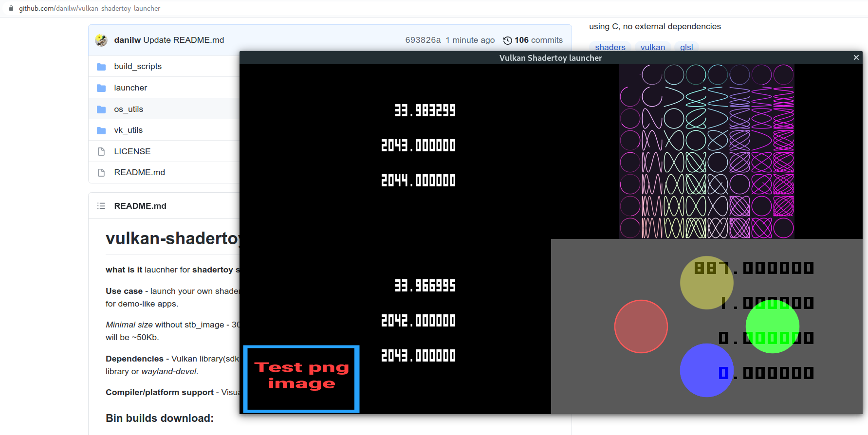Click the vk_utils folder icon
868x435 pixels.
pyautogui.click(x=101, y=130)
